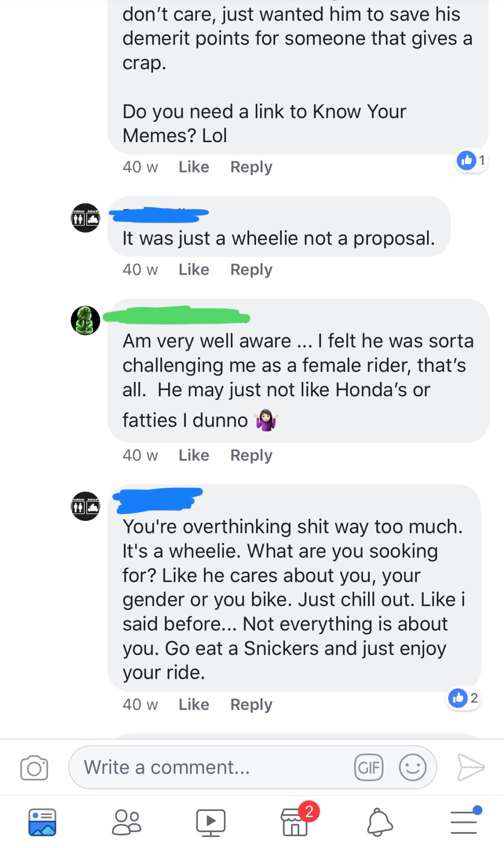Reply to the 'wheelie not a proposal' comment

[x=251, y=270]
